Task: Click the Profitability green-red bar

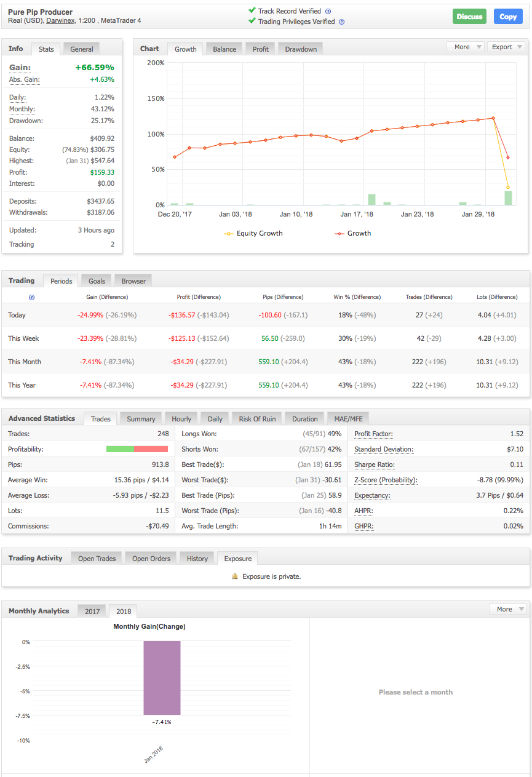Action: 137,449
